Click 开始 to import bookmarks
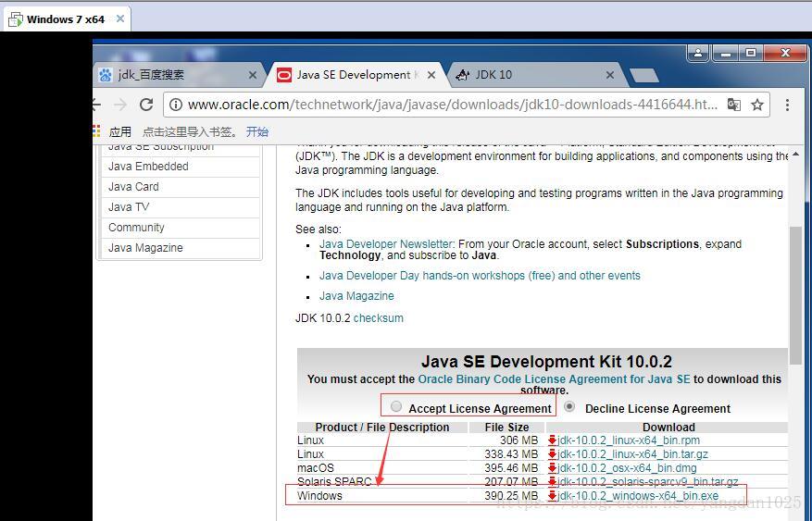Viewport: 812px width, 521px height. click(x=256, y=132)
